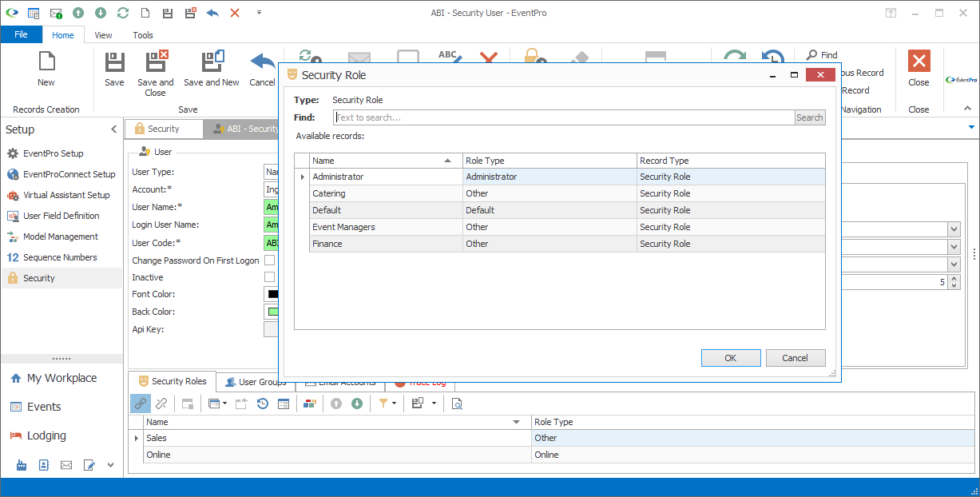Switch to the Tools ribbon tab
This screenshot has width=980, height=497.
(x=143, y=35)
